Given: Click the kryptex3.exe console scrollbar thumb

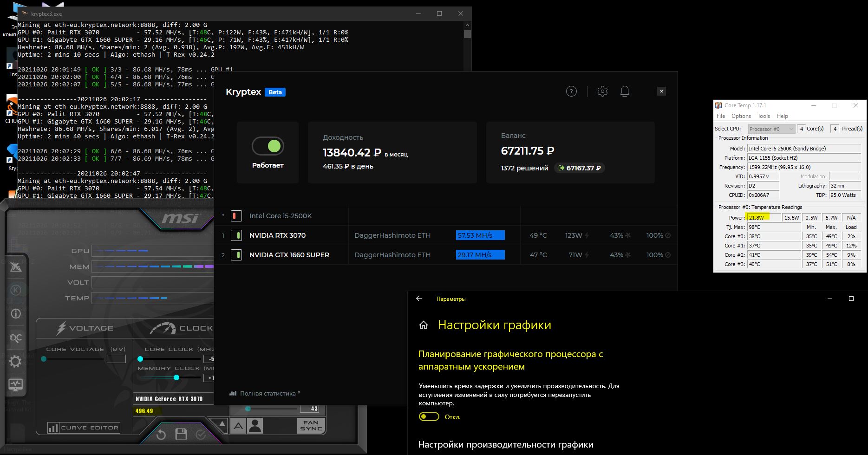Looking at the screenshot, I should (x=467, y=34).
